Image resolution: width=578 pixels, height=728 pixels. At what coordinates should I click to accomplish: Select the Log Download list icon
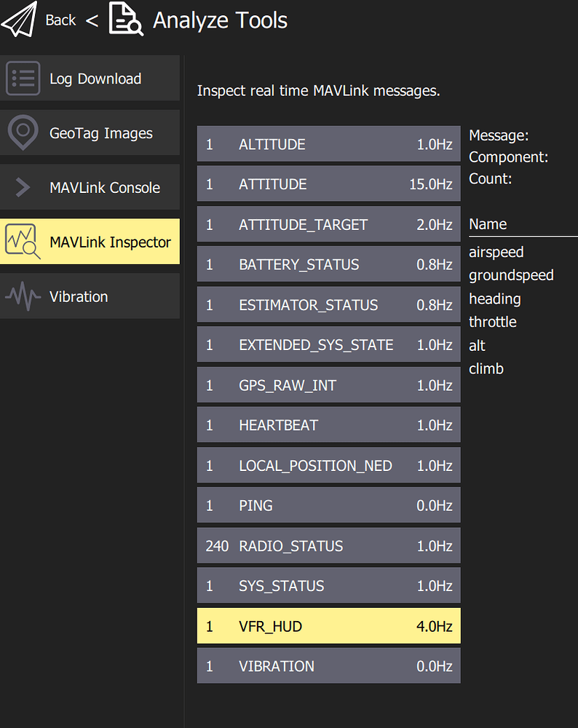[x=24, y=78]
